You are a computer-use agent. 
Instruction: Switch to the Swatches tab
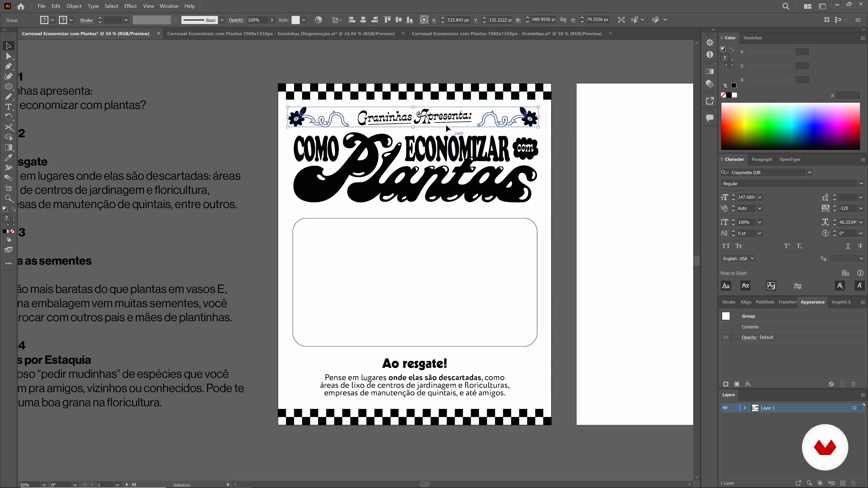point(752,38)
